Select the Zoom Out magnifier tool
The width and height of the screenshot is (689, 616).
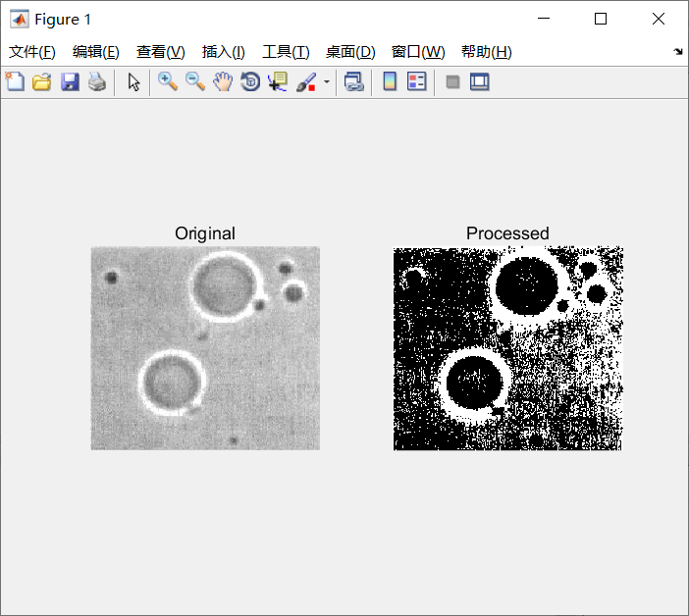click(195, 81)
